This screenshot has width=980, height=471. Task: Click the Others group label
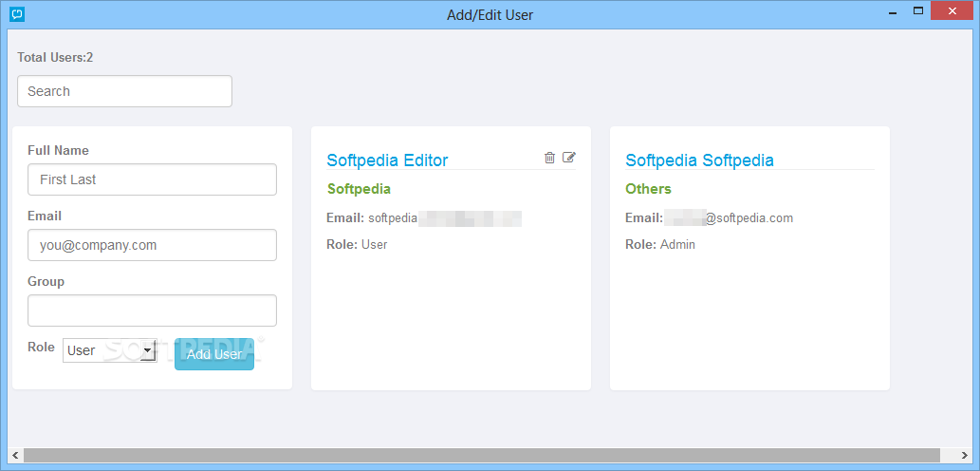point(648,189)
